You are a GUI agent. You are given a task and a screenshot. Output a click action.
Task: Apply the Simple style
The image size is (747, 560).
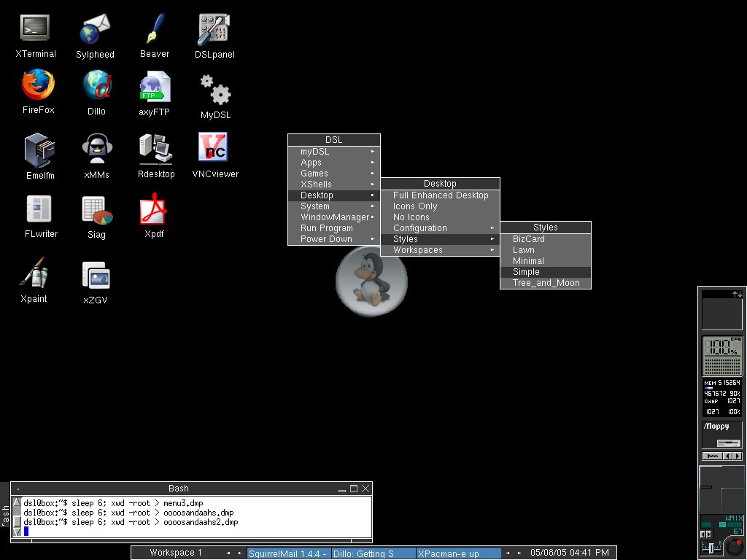point(546,272)
